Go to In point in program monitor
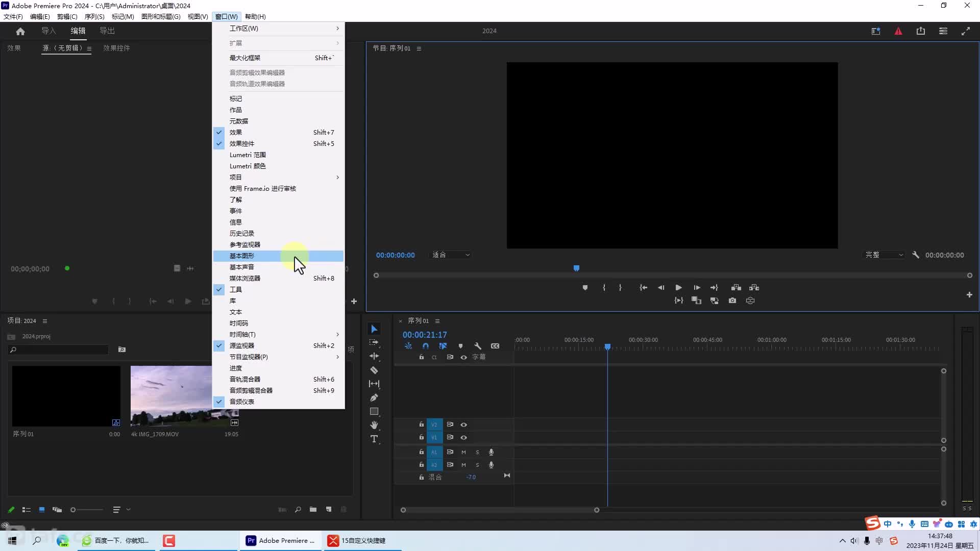This screenshot has width=980, height=551. [x=643, y=288]
